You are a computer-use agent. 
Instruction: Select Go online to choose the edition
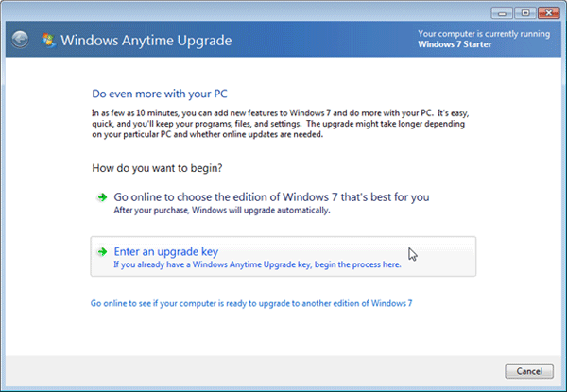(x=271, y=197)
